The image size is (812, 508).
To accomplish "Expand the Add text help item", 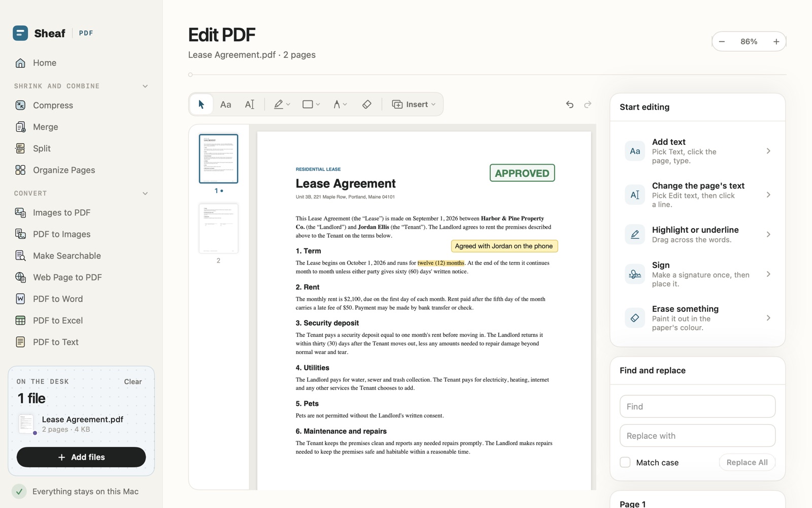I will click(x=697, y=151).
